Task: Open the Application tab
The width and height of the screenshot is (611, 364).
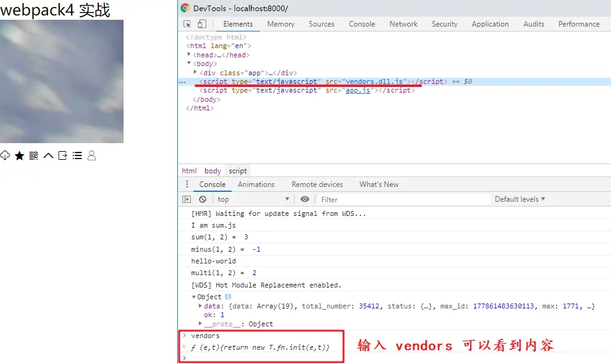Action: (x=490, y=24)
